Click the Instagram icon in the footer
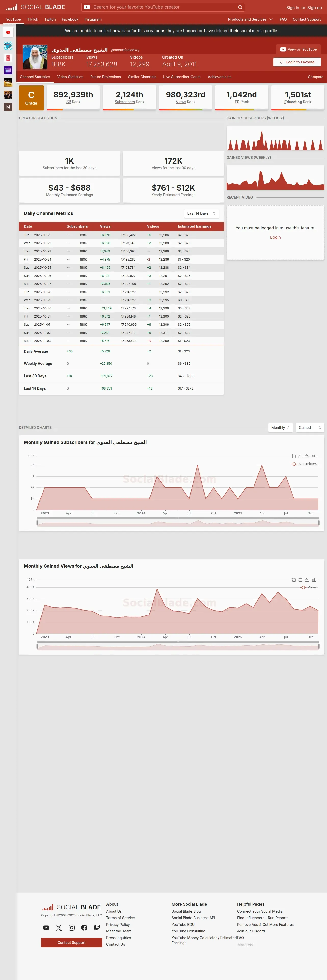This screenshot has width=327, height=980. [x=72, y=928]
